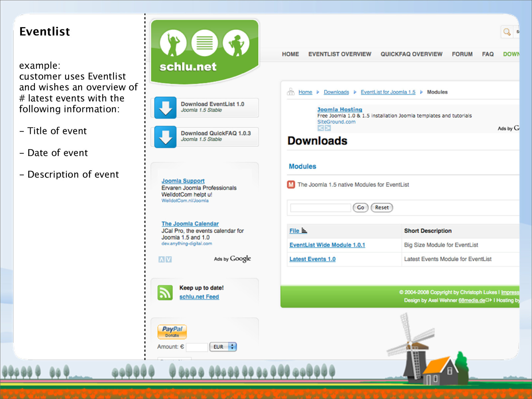Click the breadcrumb home house icon
The height and width of the screenshot is (399, 532).
[x=291, y=92]
